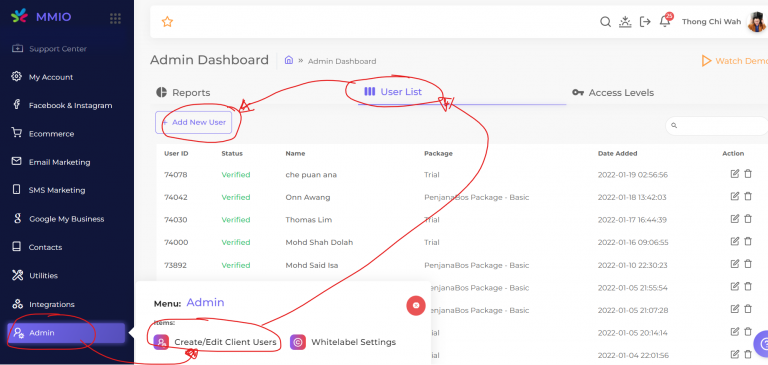Open search with the magnifier icon
This screenshot has height=365, width=768.
[605, 22]
